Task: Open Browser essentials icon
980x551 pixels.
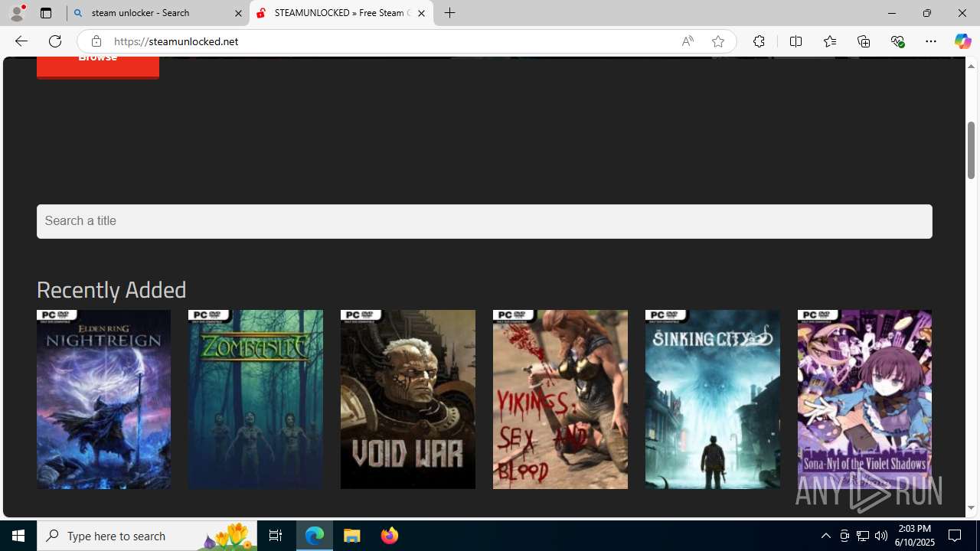Action: [897, 41]
